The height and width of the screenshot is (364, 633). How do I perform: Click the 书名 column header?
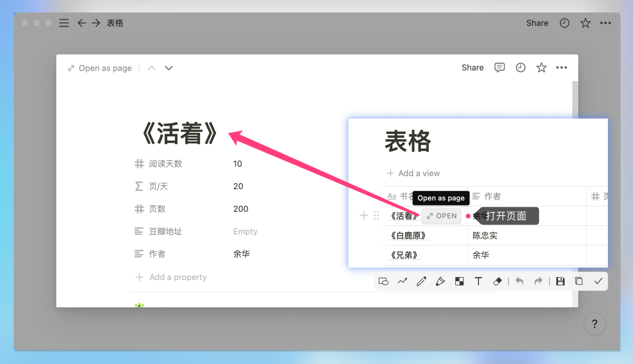click(x=400, y=196)
